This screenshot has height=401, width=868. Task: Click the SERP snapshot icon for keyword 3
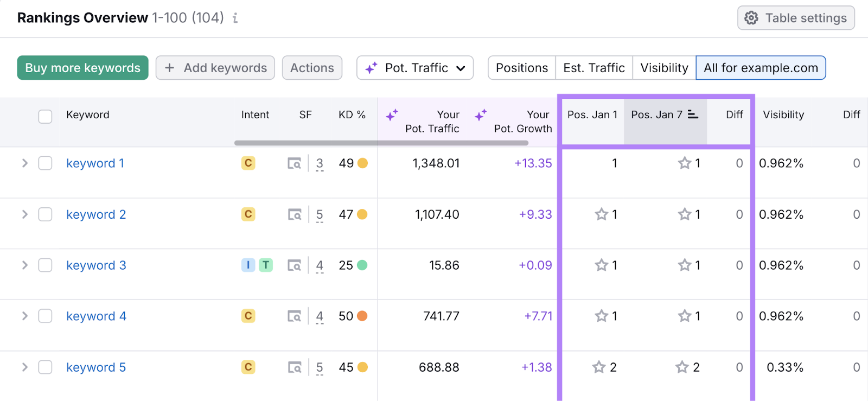click(294, 265)
